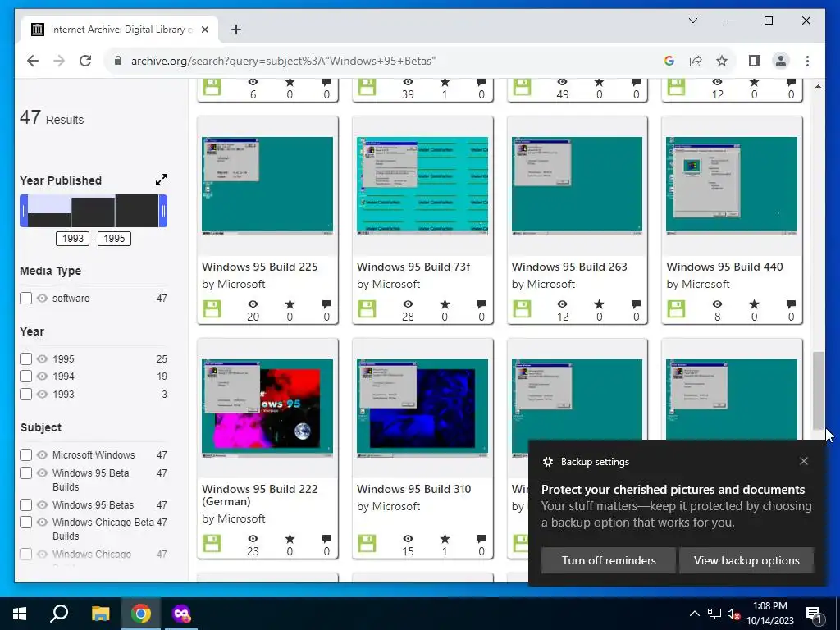
Task: Toggle eye icon beside 1994 filter
Action: click(x=43, y=377)
